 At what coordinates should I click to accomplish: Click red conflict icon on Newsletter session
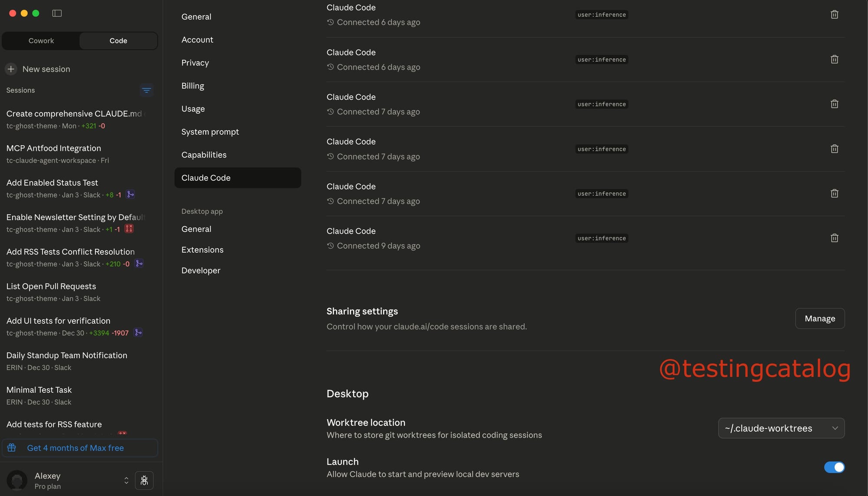click(x=129, y=229)
